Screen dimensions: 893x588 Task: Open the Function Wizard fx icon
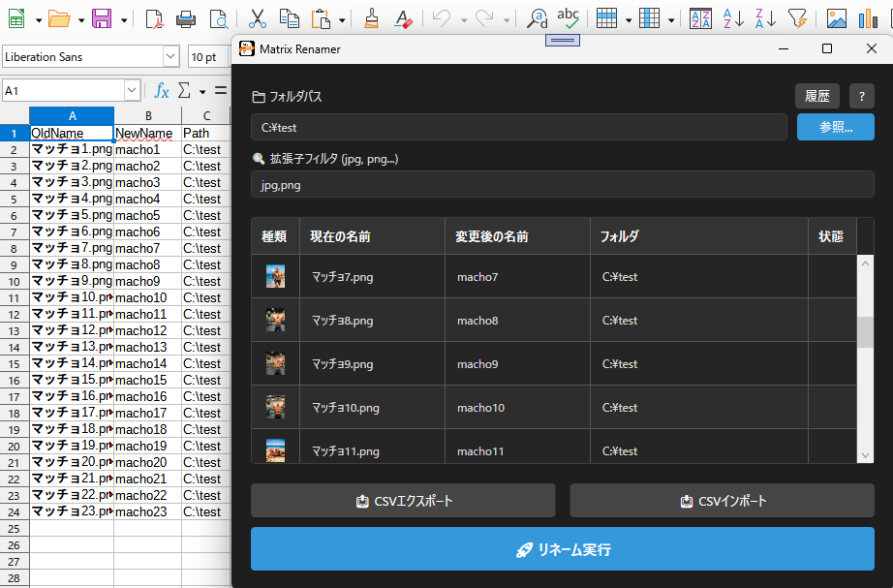(x=162, y=91)
